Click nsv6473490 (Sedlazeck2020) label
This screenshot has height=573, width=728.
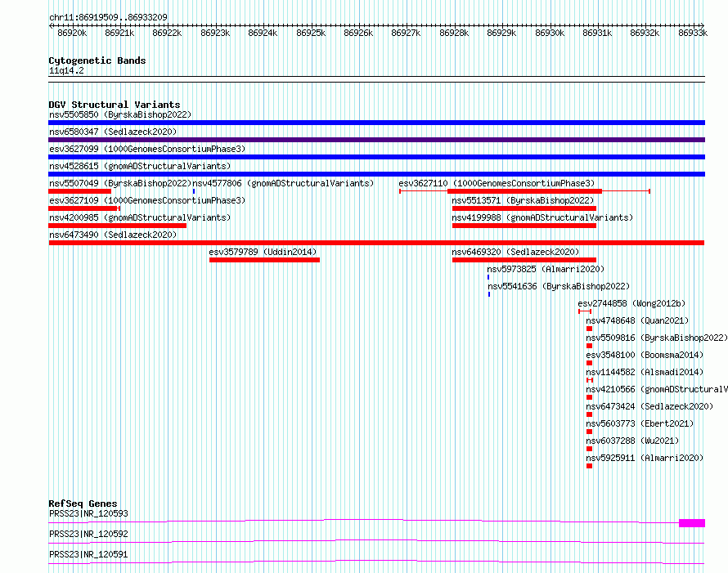click(113, 235)
